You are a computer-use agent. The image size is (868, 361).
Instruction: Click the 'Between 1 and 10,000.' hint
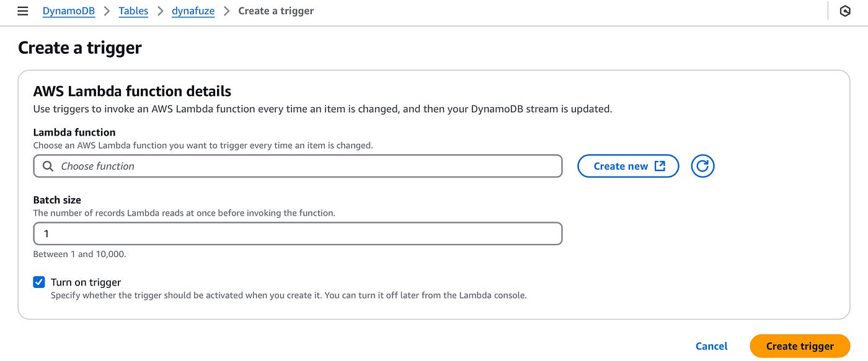(79, 254)
